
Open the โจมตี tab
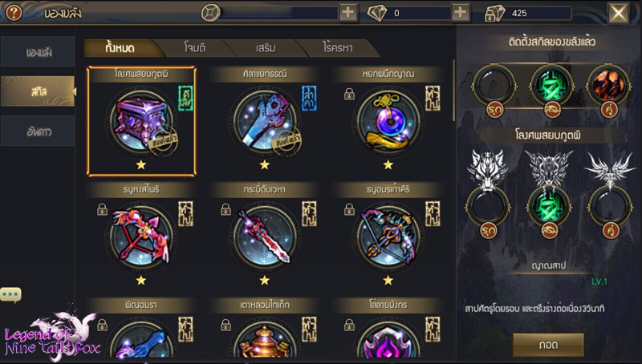(x=195, y=48)
